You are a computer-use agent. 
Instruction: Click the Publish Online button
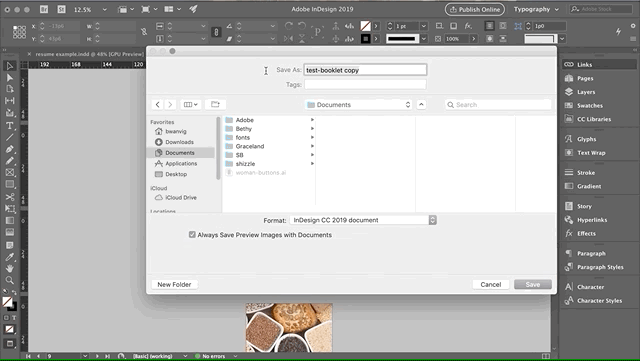click(x=475, y=9)
